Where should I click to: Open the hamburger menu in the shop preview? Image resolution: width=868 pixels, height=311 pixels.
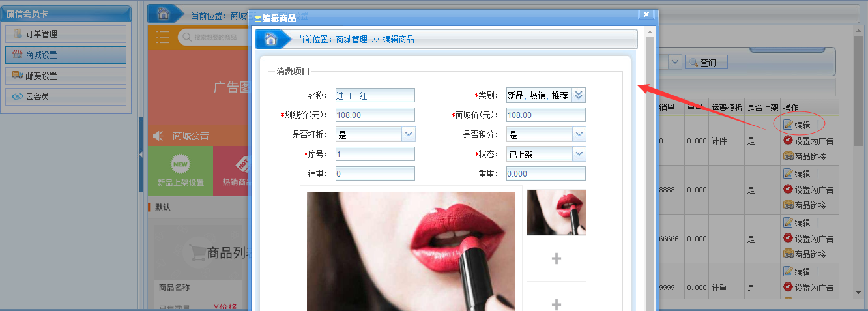point(162,37)
